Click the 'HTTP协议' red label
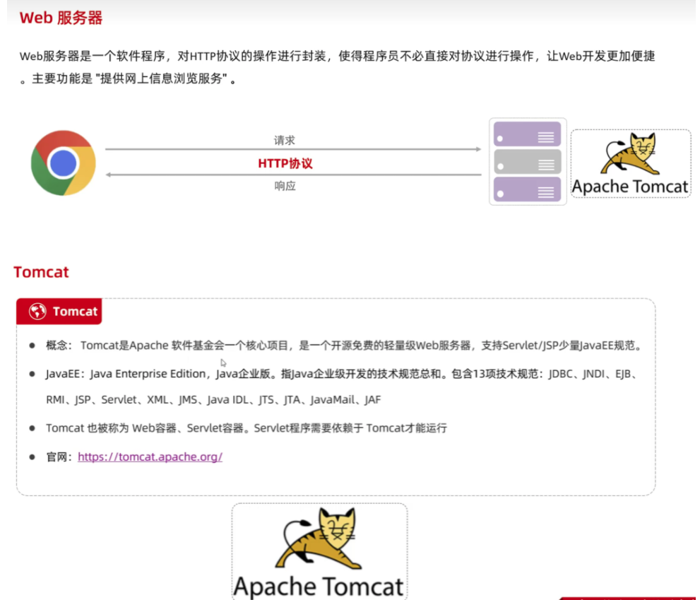700x600 pixels. (285, 163)
